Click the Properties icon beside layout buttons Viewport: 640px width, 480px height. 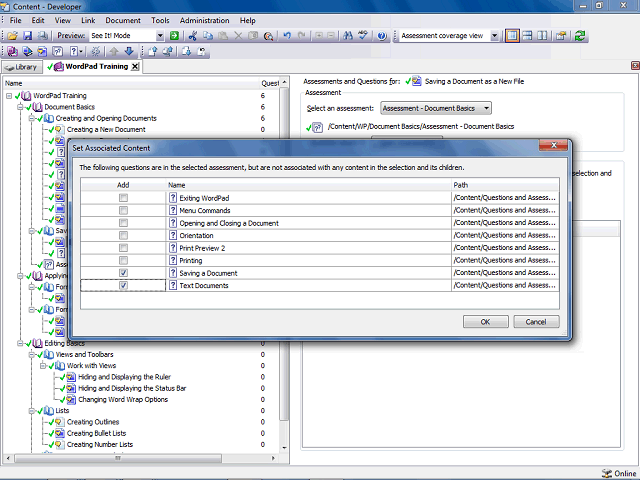pos(562,36)
